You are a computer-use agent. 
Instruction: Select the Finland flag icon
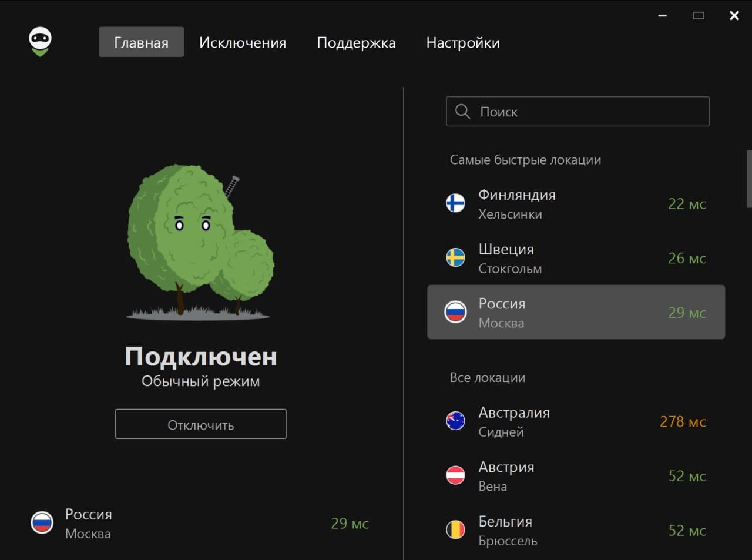(455, 203)
